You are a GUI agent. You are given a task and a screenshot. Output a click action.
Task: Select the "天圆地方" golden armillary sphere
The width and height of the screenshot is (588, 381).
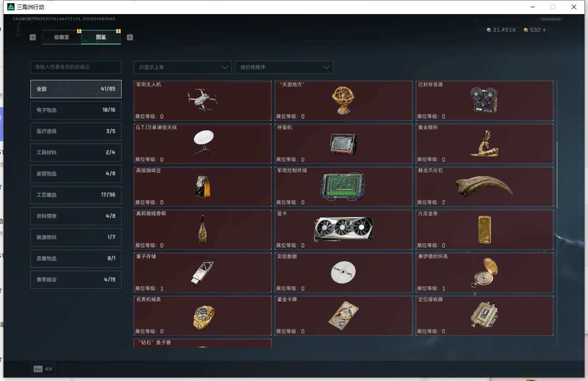(x=343, y=101)
